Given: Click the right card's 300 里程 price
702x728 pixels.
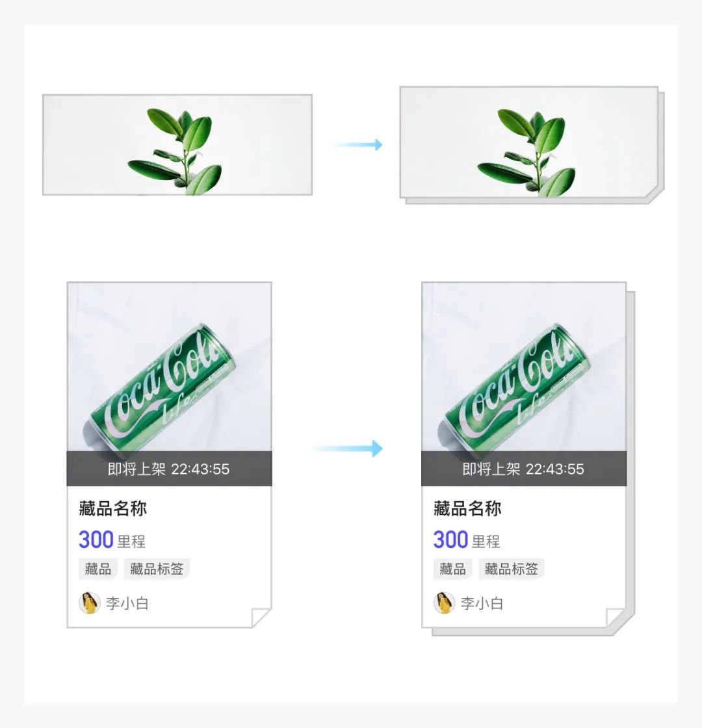Looking at the screenshot, I should point(467,540).
